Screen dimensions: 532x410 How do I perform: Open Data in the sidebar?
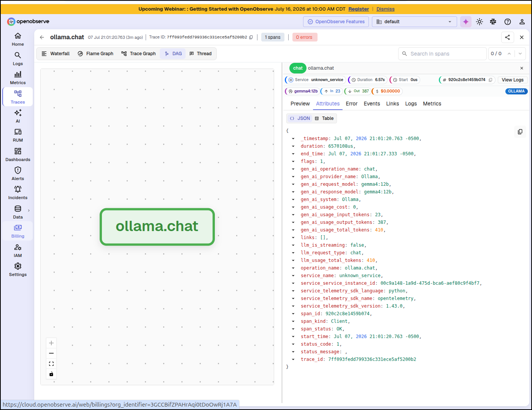pyautogui.click(x=17, y=212)
